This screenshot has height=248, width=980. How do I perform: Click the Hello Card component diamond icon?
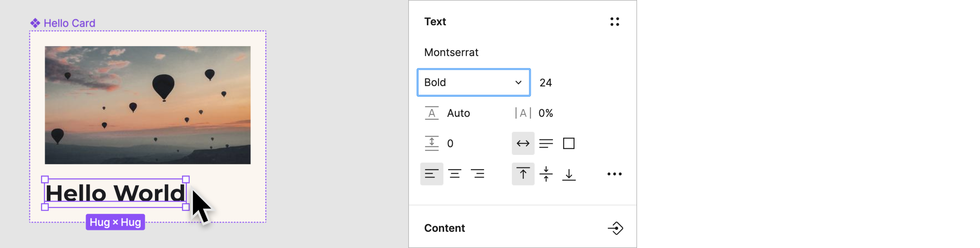click(35, 23)
